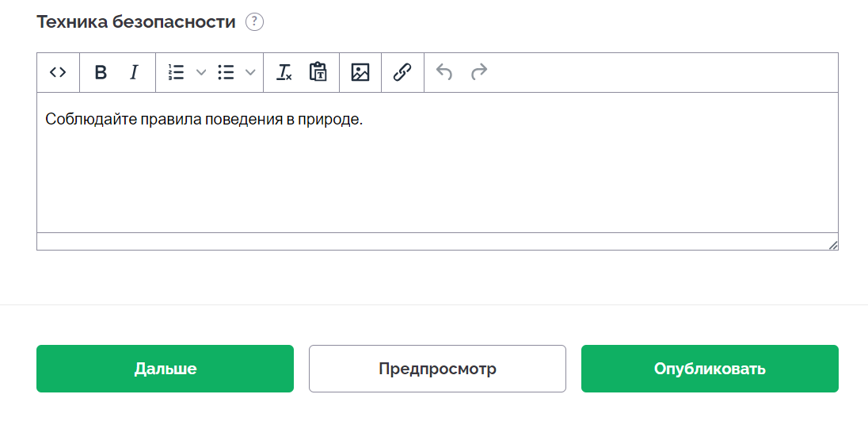Toggle bold formatting
The height and width of the screenshot is (421, 868).
[101, 73]
